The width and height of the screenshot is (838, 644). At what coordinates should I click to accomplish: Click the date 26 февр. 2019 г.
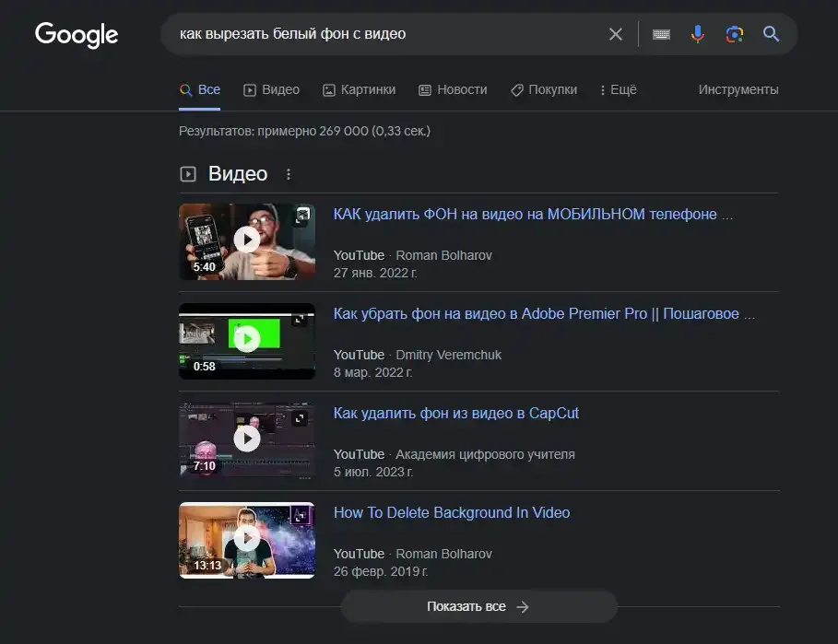381,571
